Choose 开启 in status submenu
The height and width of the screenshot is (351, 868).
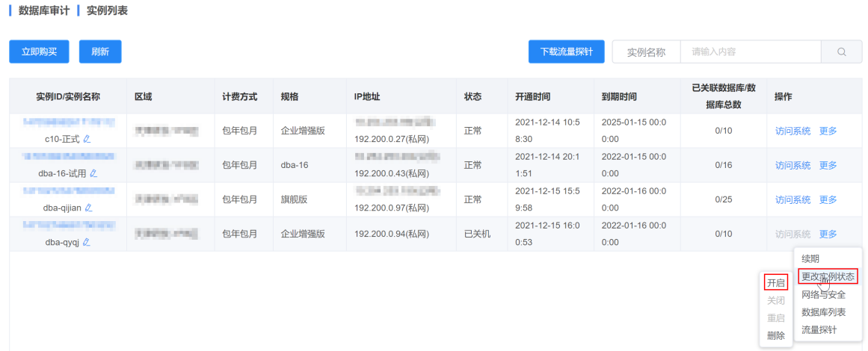pyautogui.click(x=775, y=283)
